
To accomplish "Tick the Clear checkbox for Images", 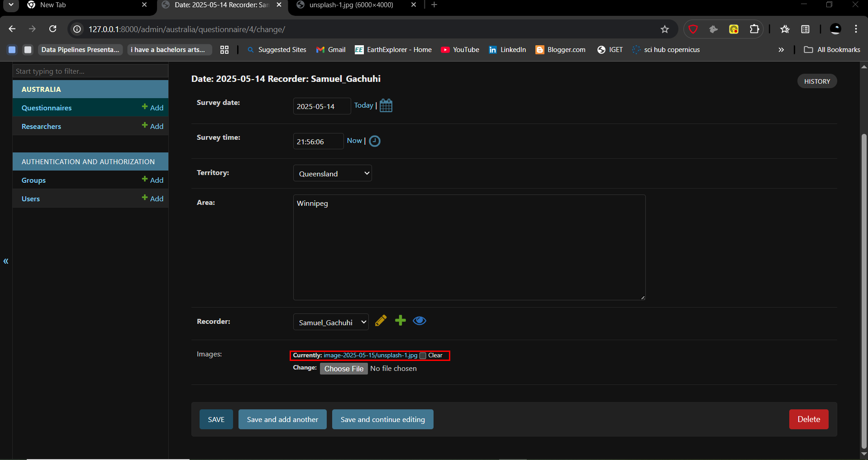I will [423, 356].
